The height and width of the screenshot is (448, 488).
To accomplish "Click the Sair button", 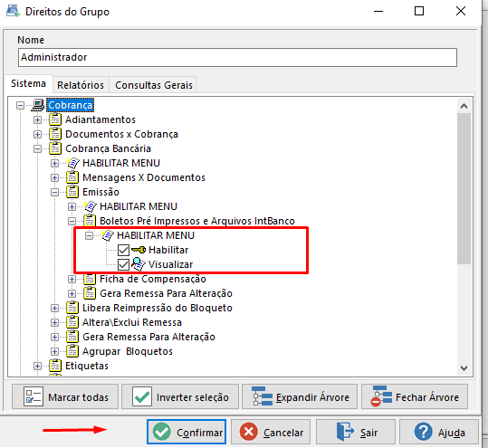I will (356, 432).
